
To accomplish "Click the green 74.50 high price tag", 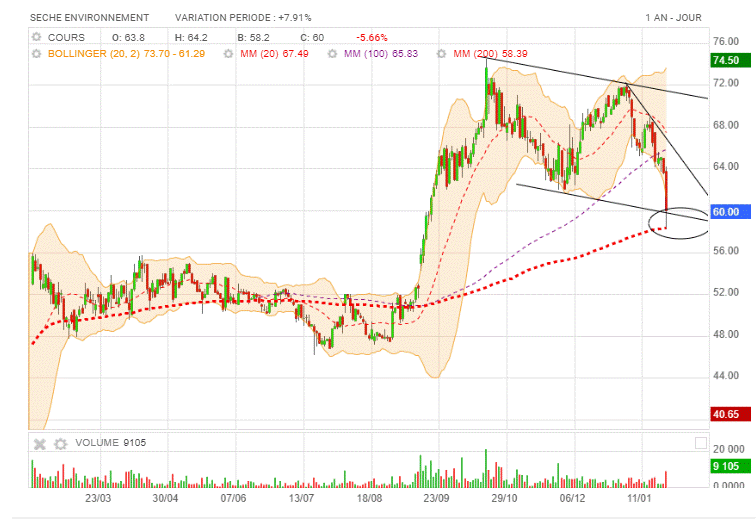I will [x=730, y=60].
